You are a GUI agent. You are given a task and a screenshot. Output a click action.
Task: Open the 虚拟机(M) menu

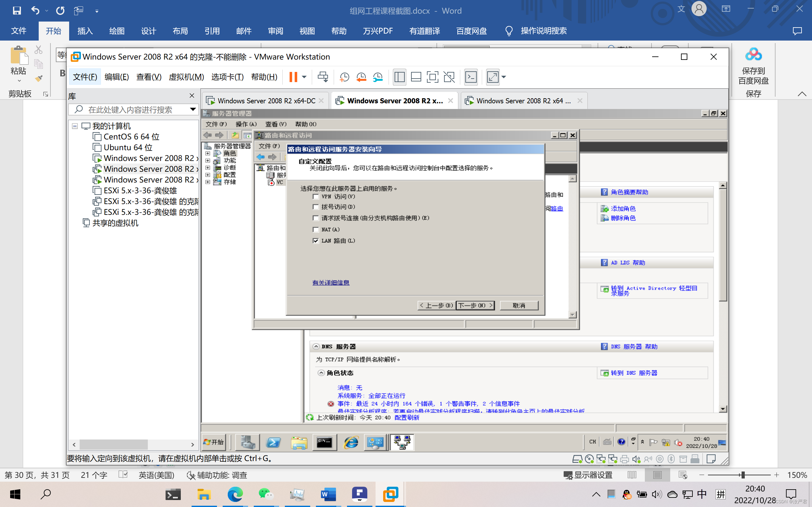coord(186,77)
